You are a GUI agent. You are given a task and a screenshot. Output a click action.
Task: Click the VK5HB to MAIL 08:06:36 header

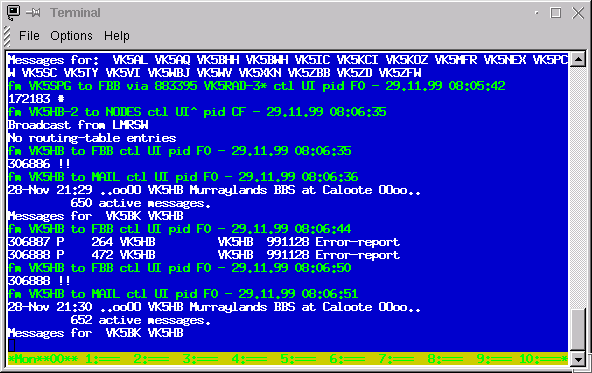click(x=183, y=177)
